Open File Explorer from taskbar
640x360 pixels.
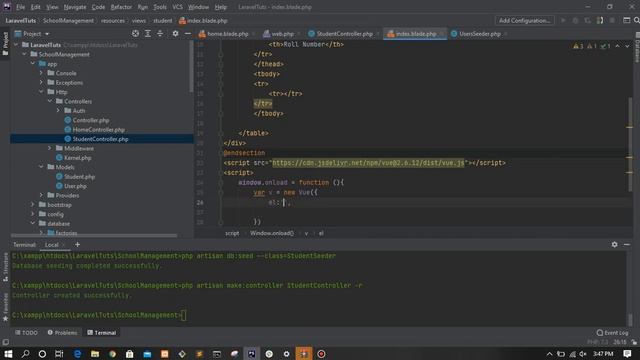point(95,354)
